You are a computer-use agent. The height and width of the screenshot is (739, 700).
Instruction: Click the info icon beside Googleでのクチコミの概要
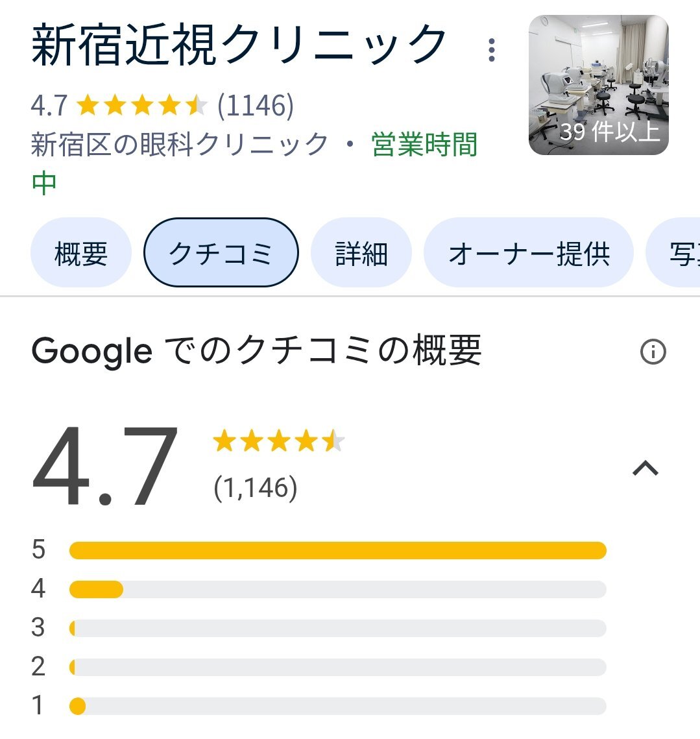(x=653, y=352)
